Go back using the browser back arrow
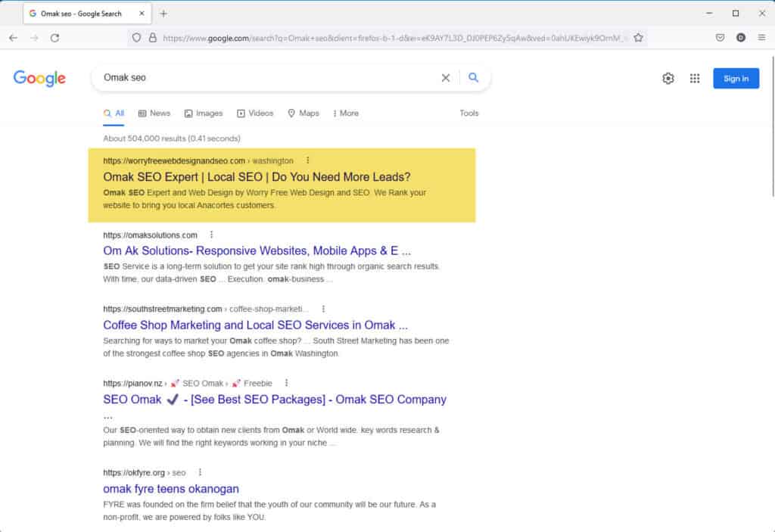 [x=14, y=38]
